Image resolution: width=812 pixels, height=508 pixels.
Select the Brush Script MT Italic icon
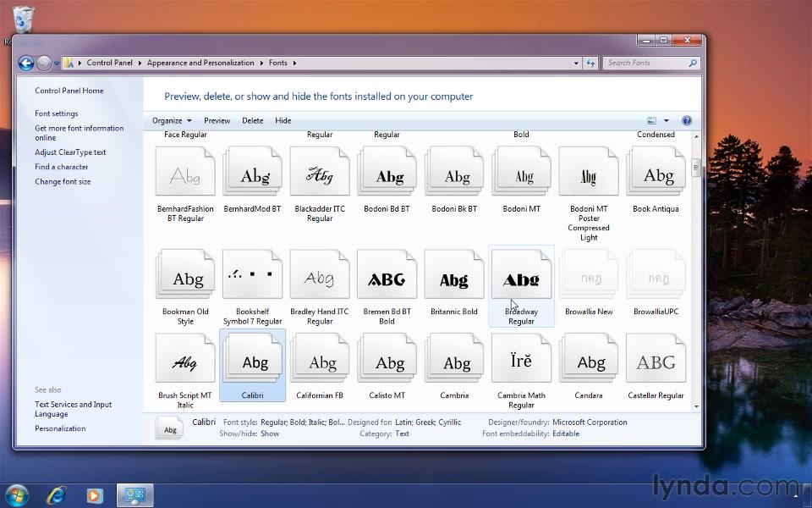(185, 358)
